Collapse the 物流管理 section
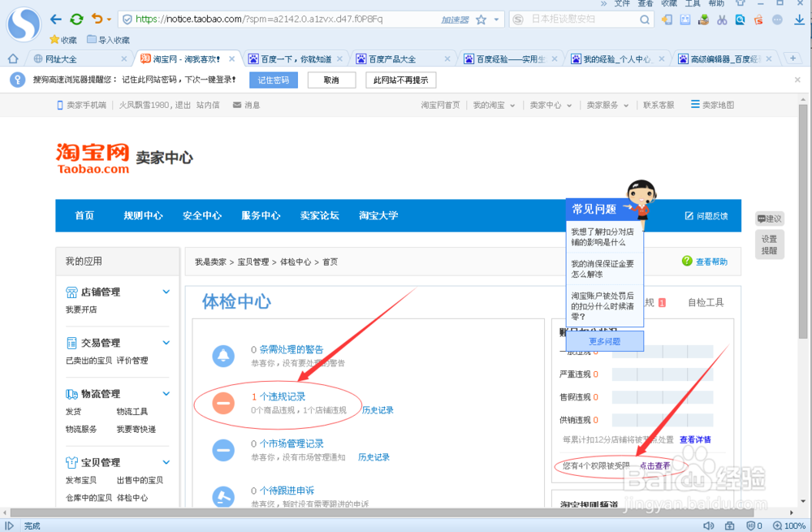 (166, 394)
